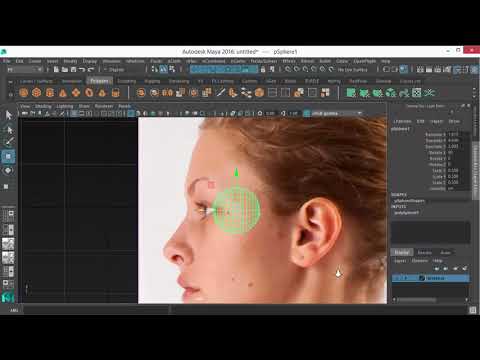
Task: Switch to the Render layer tab
Action: point(425,252)
